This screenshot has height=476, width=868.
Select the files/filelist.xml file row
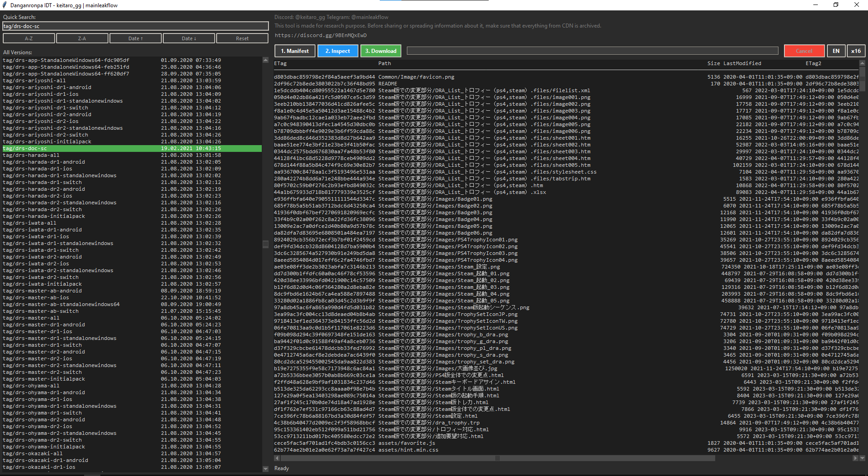[x=566, y=90]
